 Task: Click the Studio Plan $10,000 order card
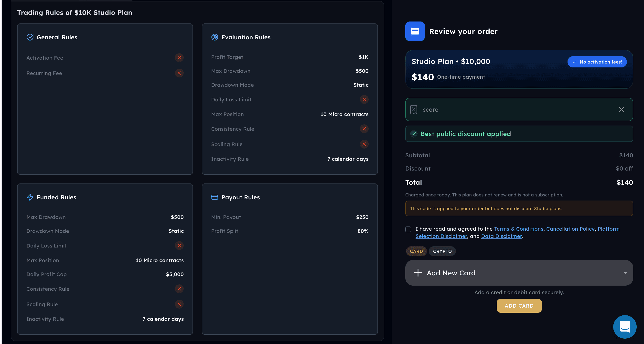(519, 69)
